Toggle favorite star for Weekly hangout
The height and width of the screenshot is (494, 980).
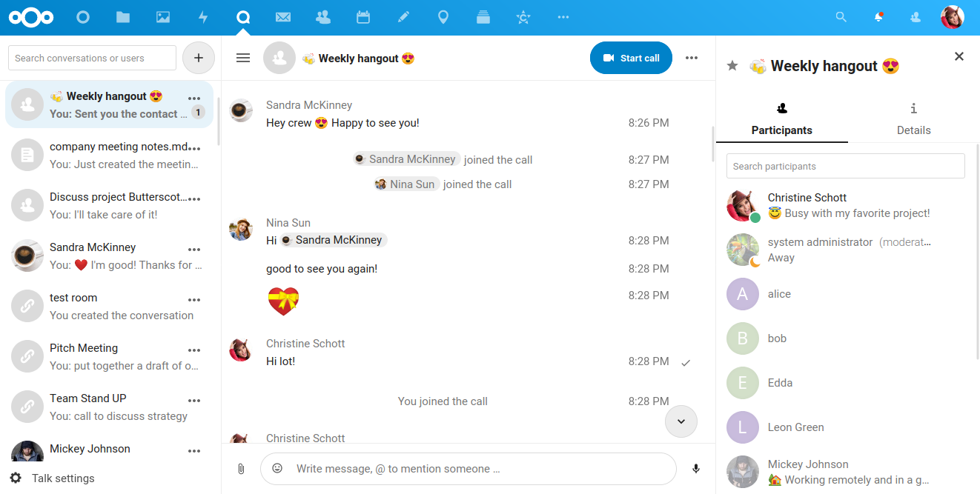coord(732,66)
